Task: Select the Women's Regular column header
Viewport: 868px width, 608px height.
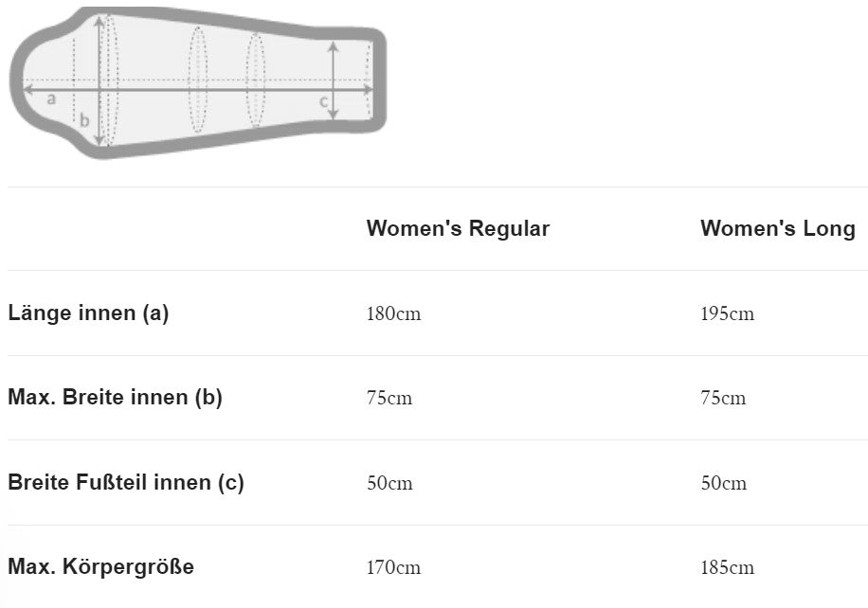Action: (458, 228)
